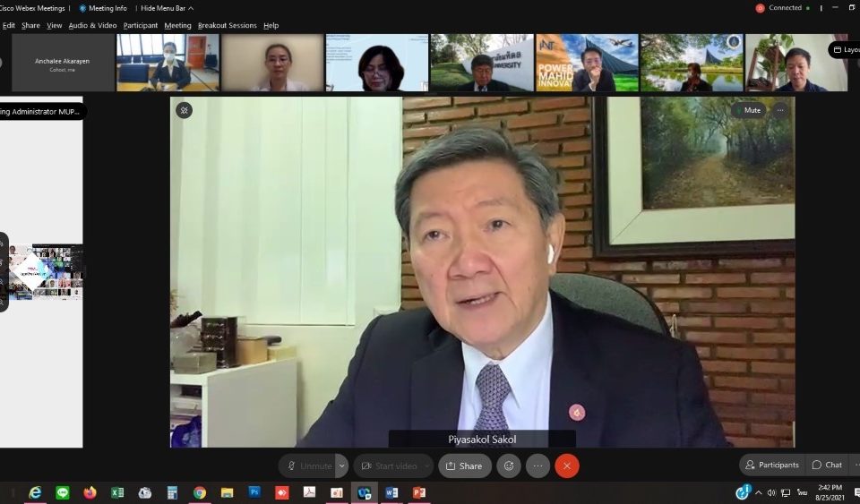Open the reactions smiley icon

coord(509,466)
